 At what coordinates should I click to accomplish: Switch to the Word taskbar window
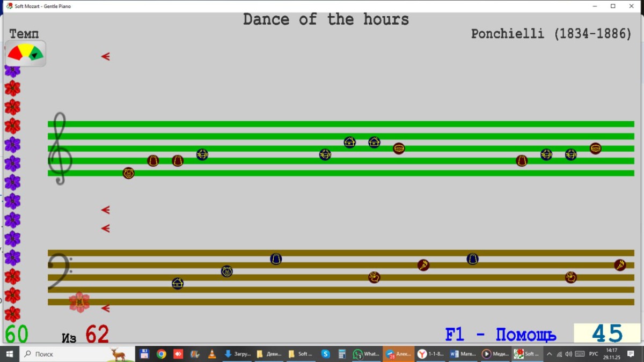tap(463, 354)
